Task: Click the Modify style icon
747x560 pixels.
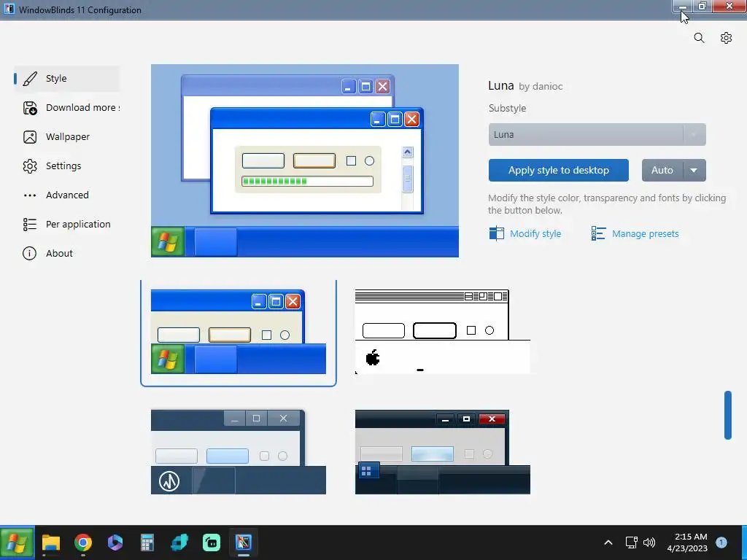Action: (496, 233)
